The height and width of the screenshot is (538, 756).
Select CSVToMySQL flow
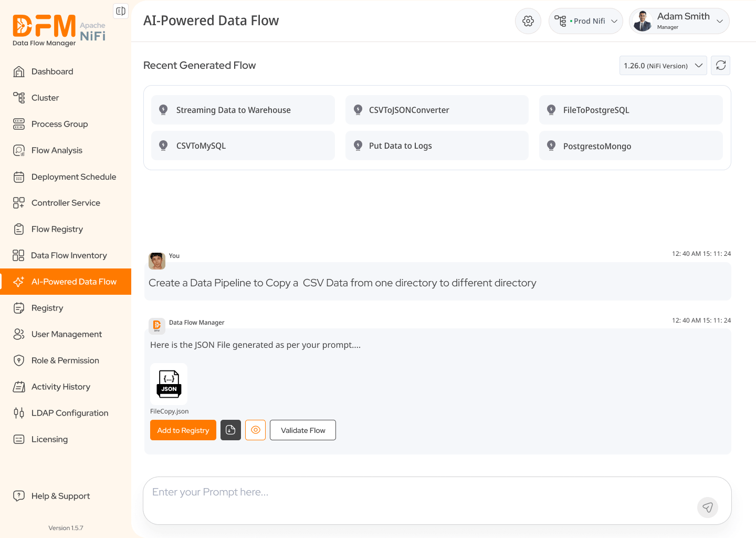[243, 146]
